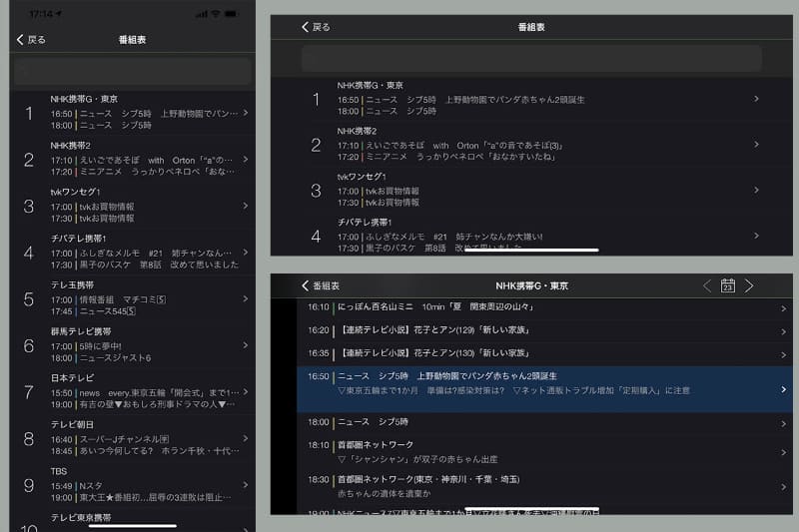Image resolution: width=799 pixels, height=532 pixels.
Task: Select 16:10 にっぽん百名山ミニ program row
Action: click(x=544, y=308)
